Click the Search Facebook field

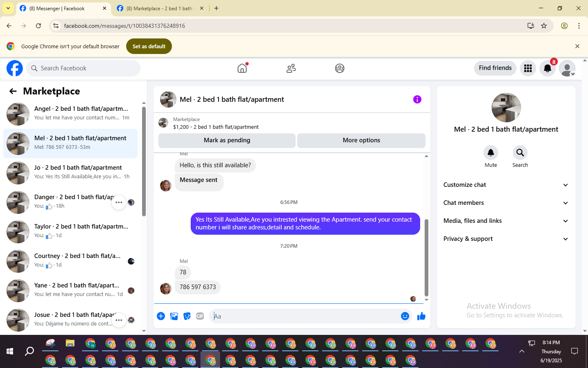(83, 68)
